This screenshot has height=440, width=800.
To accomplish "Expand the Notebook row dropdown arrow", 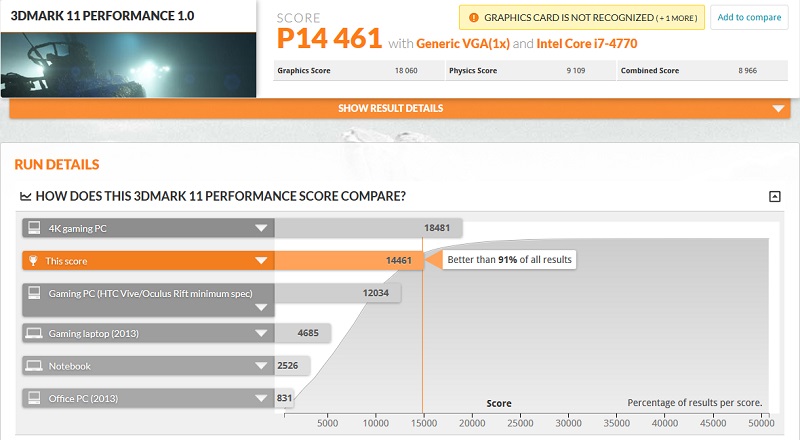I will tap(262, 367).
